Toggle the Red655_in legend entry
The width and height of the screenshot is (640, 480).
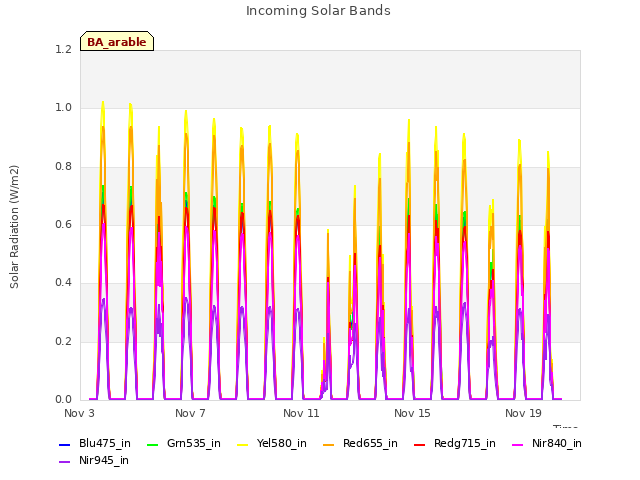(360, 444)
